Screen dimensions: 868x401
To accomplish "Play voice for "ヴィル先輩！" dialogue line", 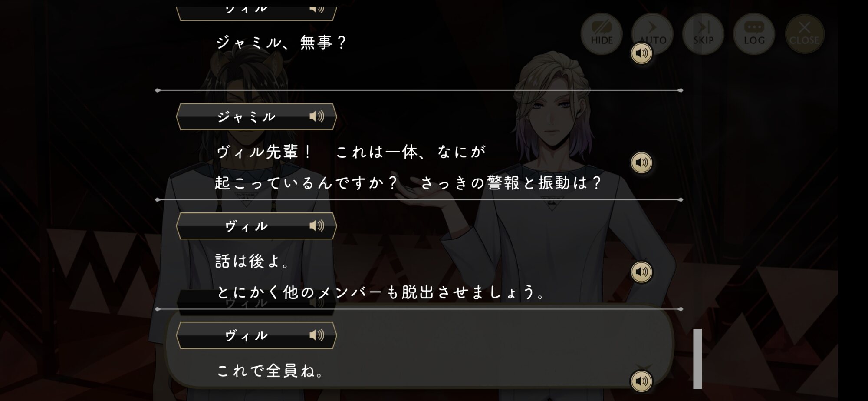I will coord(641,162).
